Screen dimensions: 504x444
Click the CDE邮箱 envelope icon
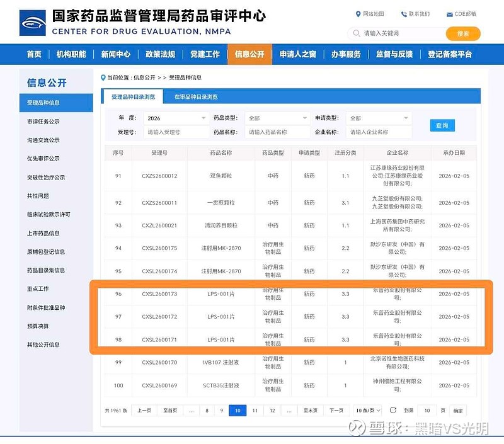(449, 14)
